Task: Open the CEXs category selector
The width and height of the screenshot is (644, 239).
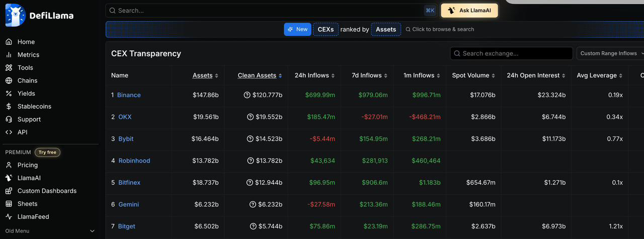Action: (x=326, y=29)
